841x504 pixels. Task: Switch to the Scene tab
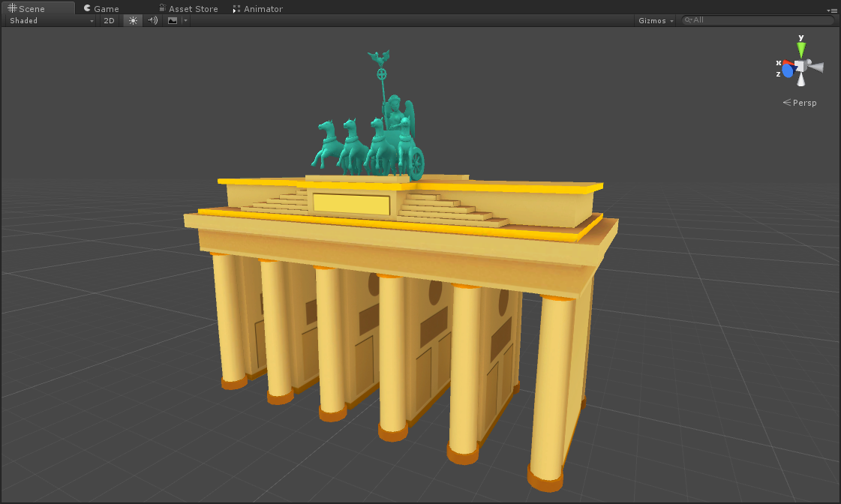click(38, 8)
